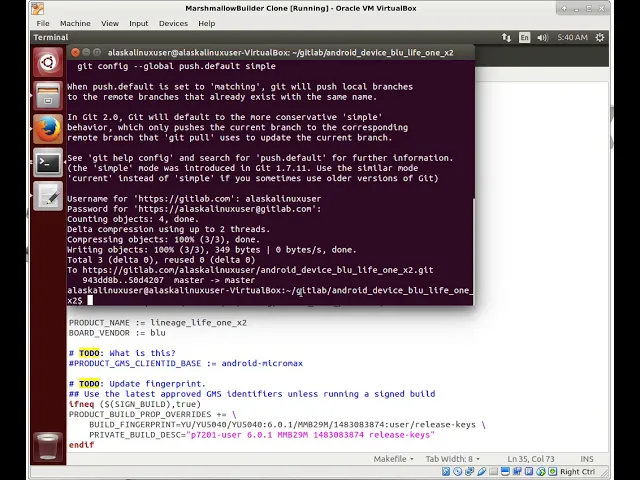
Task: Open the VirtualBox File menu
Action: 43,23
